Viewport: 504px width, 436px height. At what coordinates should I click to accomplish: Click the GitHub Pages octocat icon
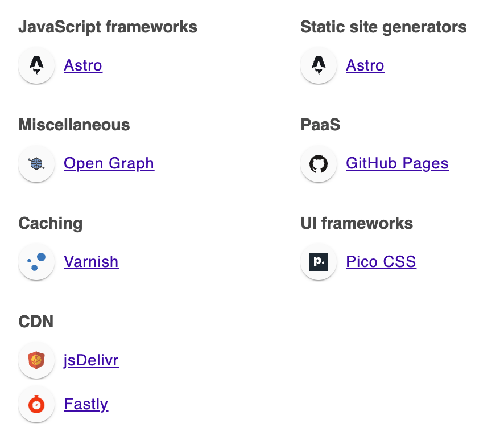(319, 164)
